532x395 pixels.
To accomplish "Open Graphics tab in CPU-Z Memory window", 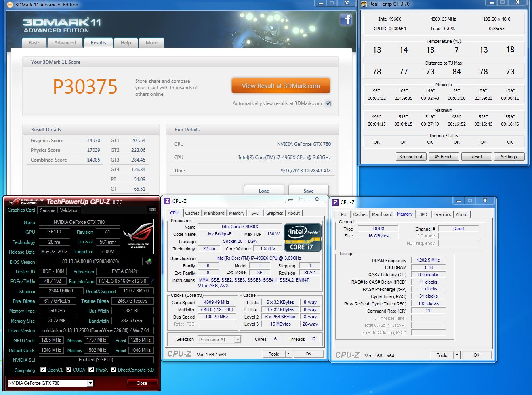I will click(442, 214).
